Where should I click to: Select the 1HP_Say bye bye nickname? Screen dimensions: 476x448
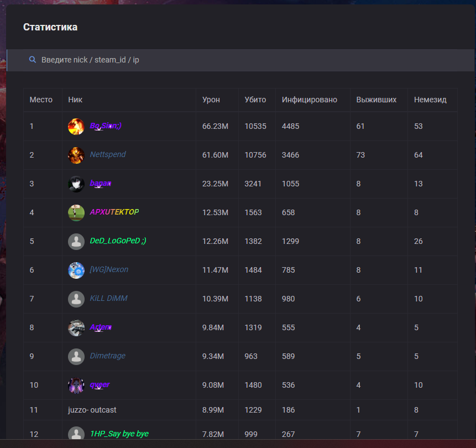point(119,434)
